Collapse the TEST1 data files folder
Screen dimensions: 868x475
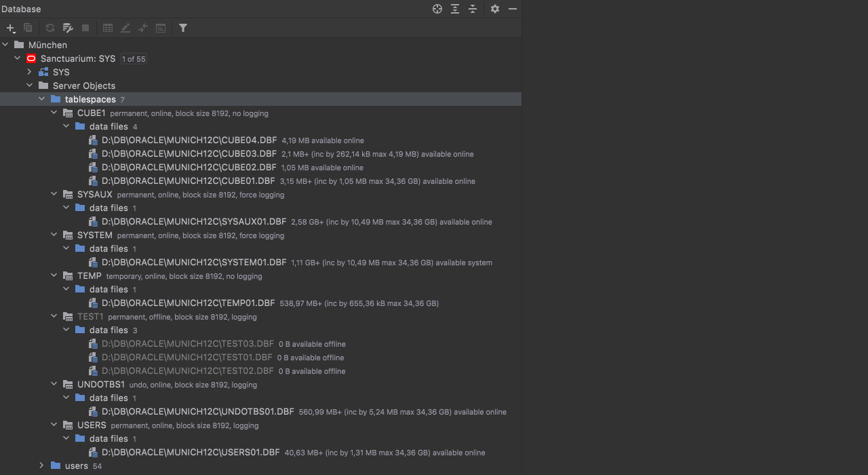coord(66,330)
